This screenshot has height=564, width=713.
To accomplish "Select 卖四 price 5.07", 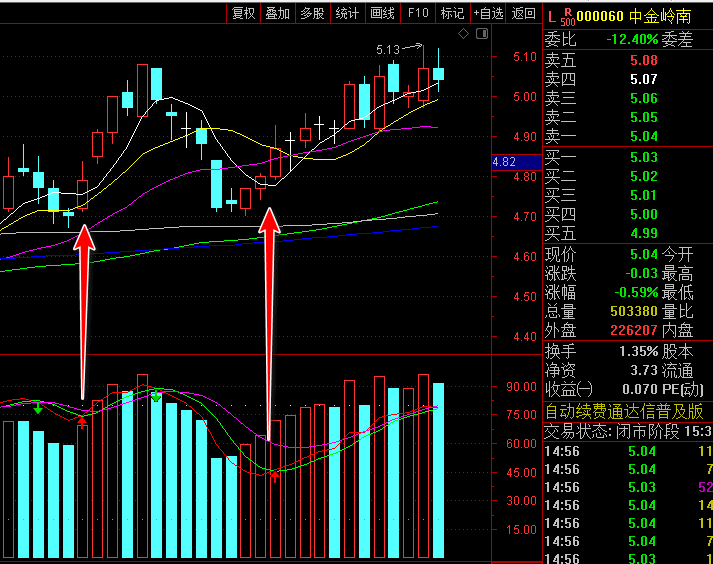I will pyautogui.click(x=644, y=79).
